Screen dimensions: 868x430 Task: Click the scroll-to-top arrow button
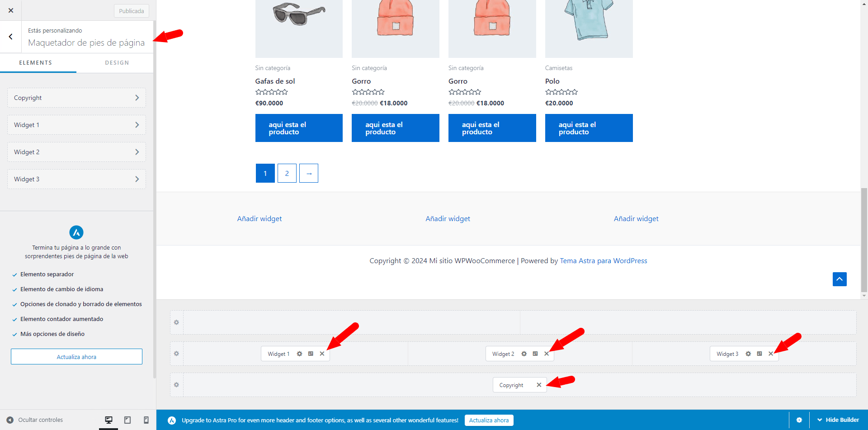click(840, 279)
